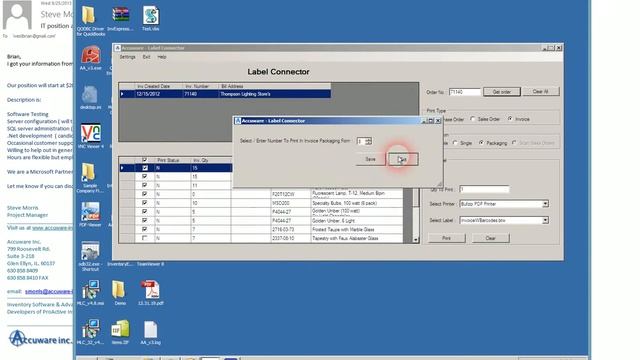Click the Clear button next to Print
Viewport: 640px width, 360px height.
491,238
